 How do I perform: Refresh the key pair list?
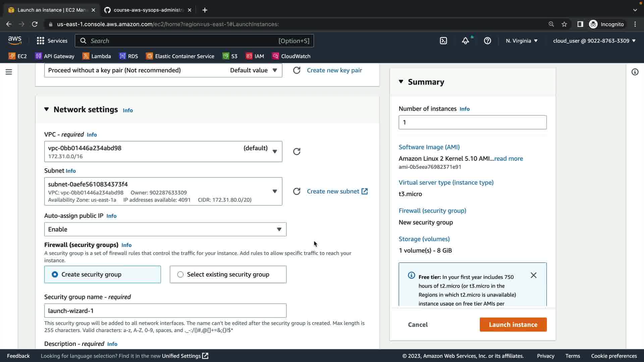point(297,70)
